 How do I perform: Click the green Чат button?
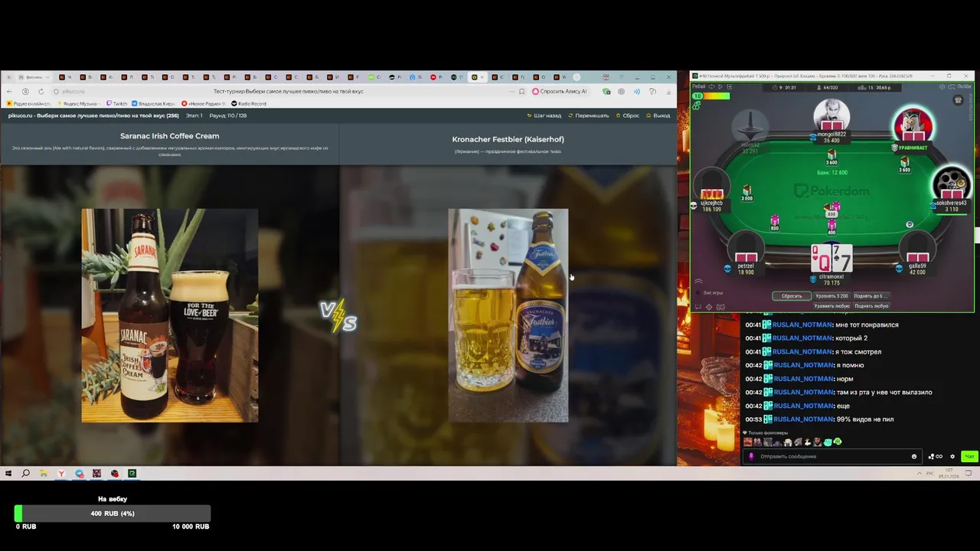pyautogui.click(x=969, y=457)
